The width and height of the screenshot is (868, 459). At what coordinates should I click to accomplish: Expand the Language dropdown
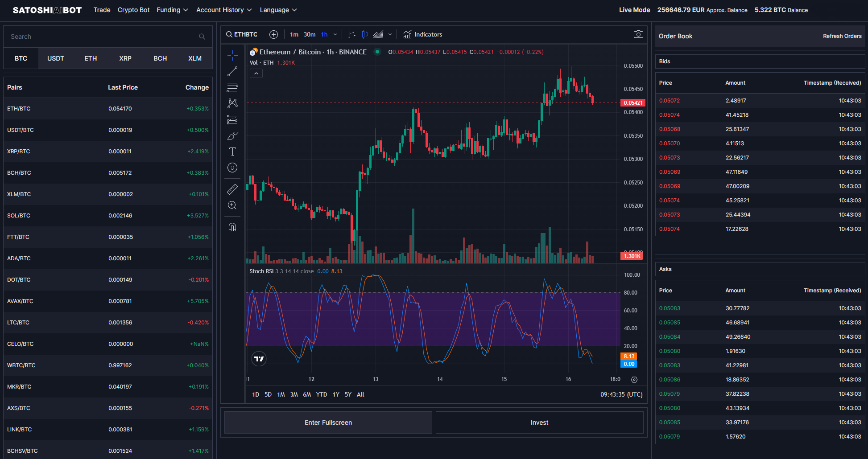tap(278, 10)
